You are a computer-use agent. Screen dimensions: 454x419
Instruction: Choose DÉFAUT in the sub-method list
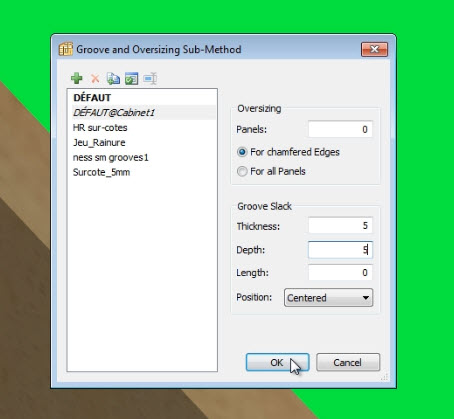click(x=92, y=98)
